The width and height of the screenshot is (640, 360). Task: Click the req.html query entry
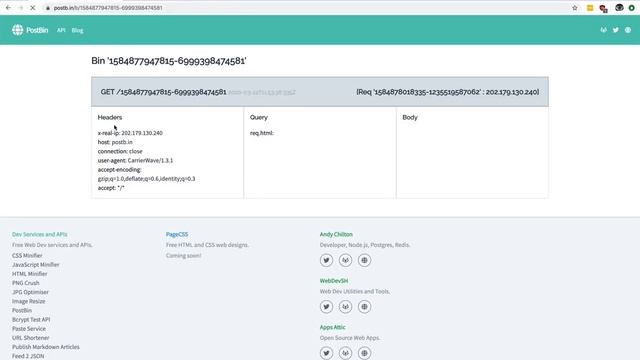click(262, 133)
